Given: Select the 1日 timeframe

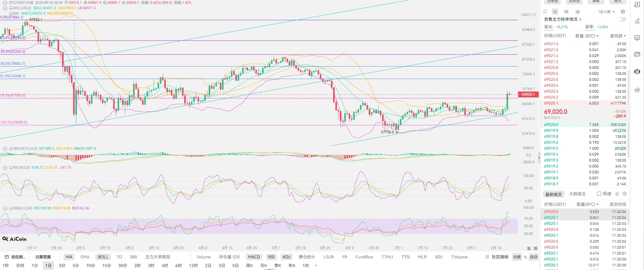Looking at the screenshot, I should tap(48, 265).
